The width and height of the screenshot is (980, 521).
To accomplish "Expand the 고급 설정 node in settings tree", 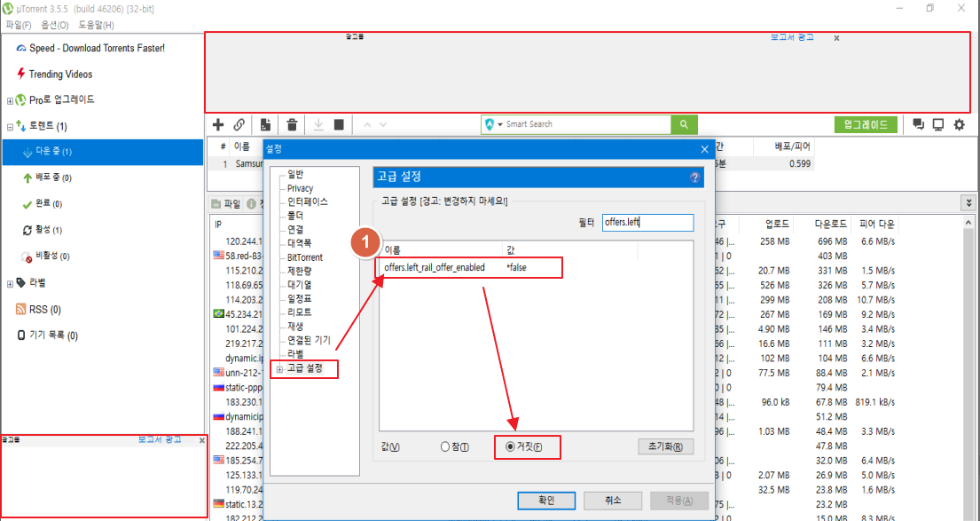I will [280, 369].
